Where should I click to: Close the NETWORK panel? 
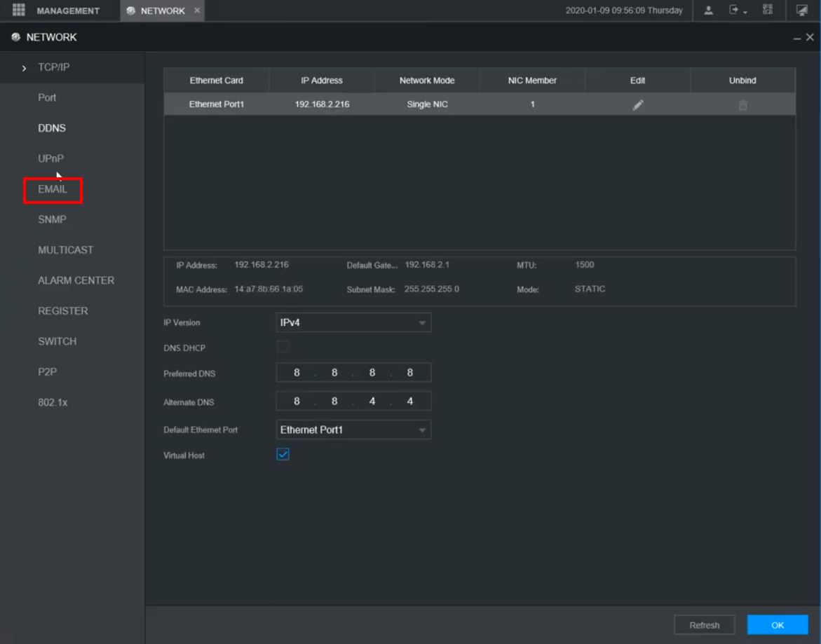[x=810, y=37]
